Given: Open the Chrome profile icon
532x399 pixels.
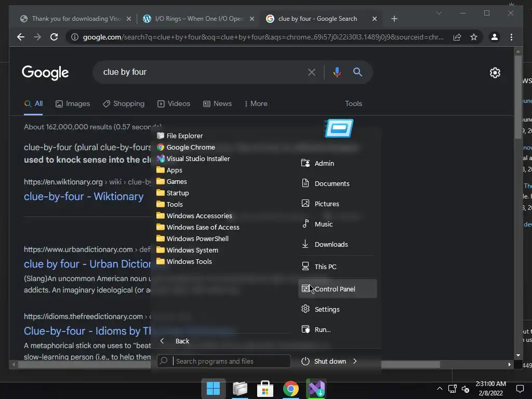Looking at the screenshot, I should 495,37.
